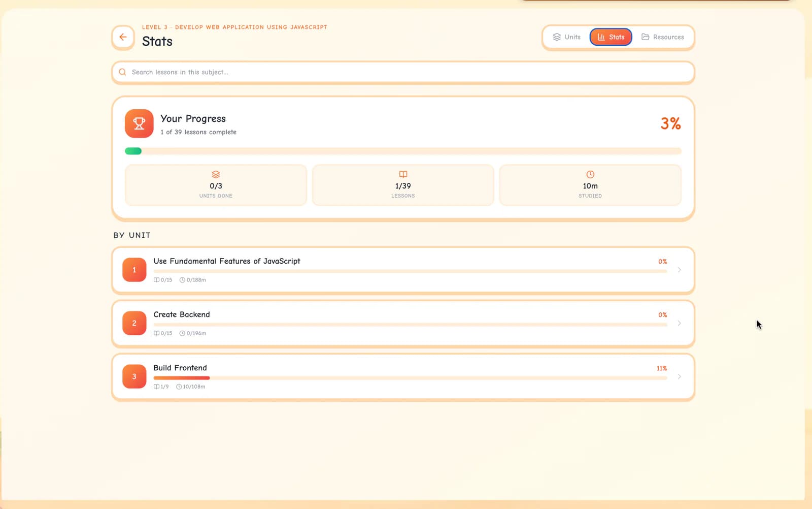
Task: Click the book icon above Lessons
Action: [x=403, y=174]
